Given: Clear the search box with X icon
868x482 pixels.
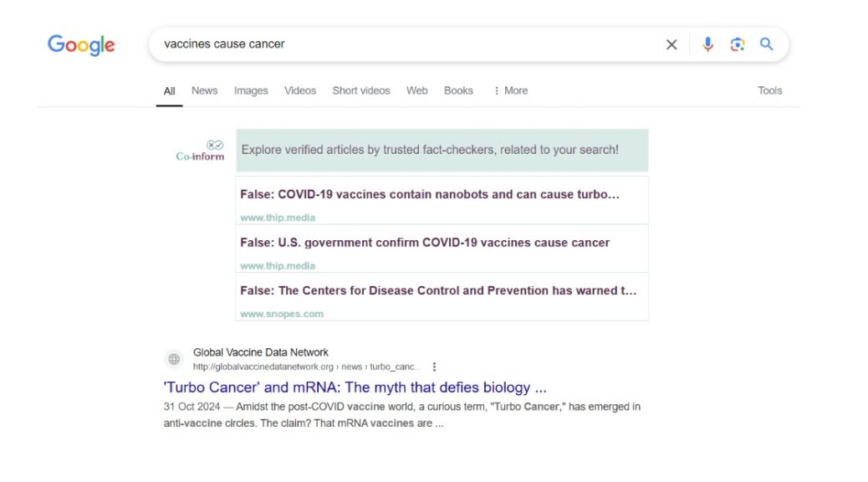Looking at the screenshot, I should (x=671, y=45).
